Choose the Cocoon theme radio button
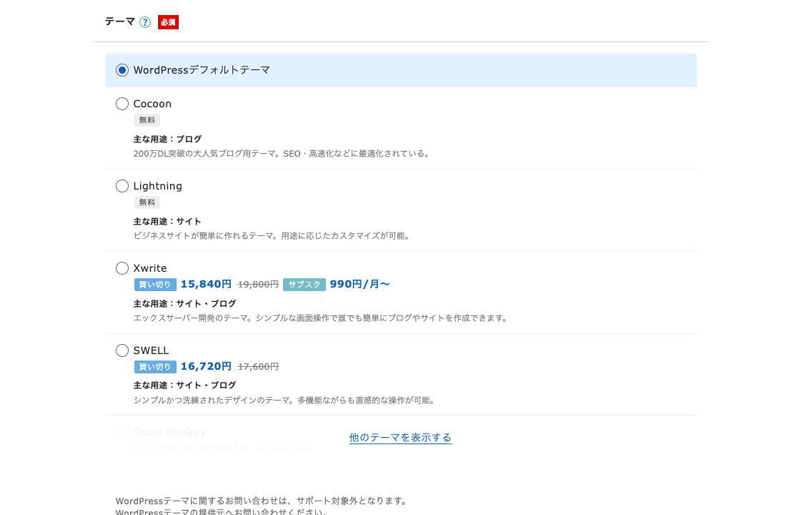 click(122, 104)
